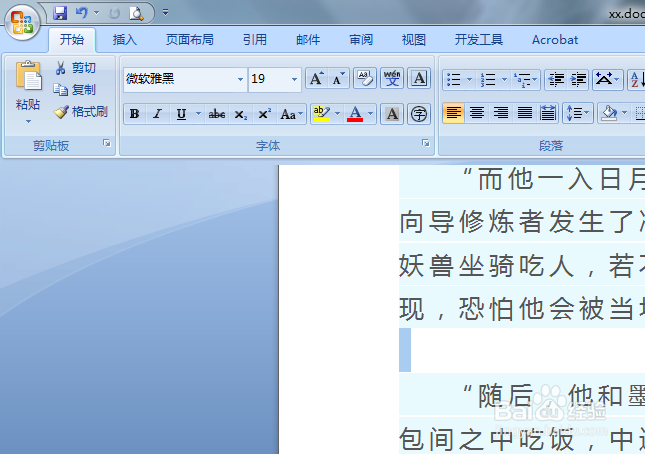
Task: Click the 微软雅黑 font name field
Action: [x=179, y=79]
